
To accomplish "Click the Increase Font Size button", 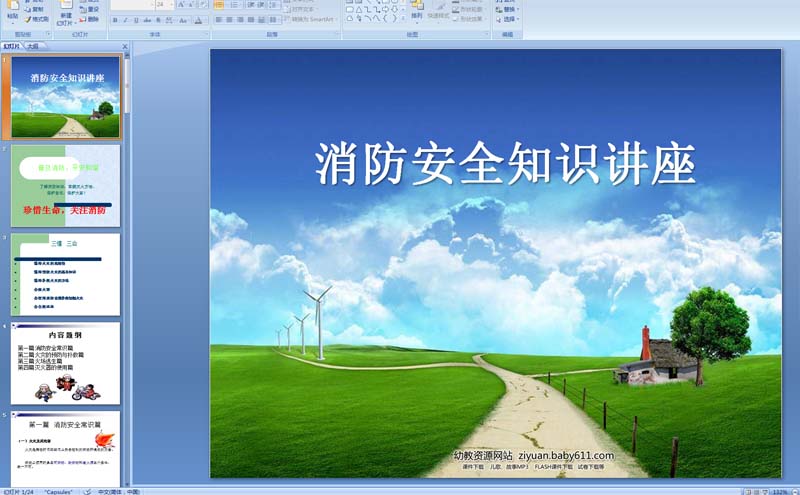I will [182, 5].
